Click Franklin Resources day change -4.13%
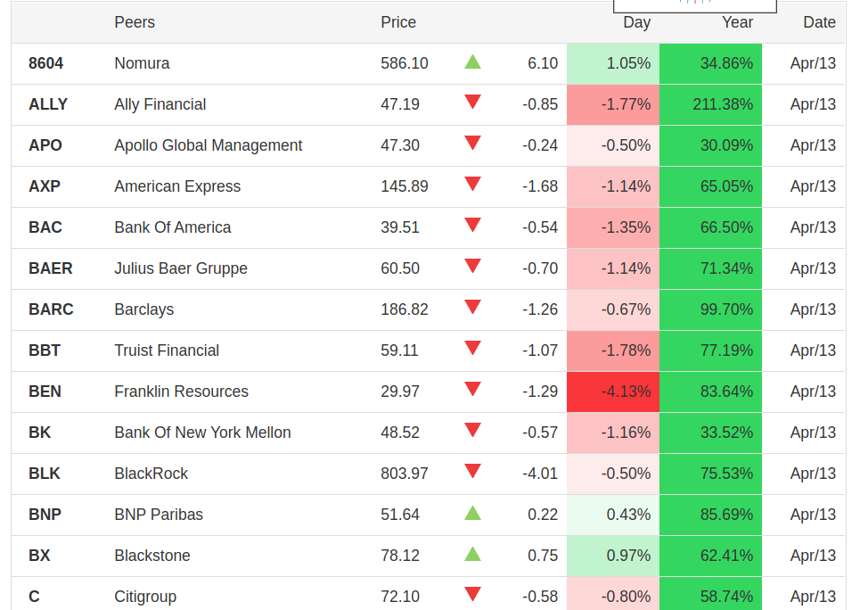The height and width of the screenshot is (610, 868). tap(613, 392)
